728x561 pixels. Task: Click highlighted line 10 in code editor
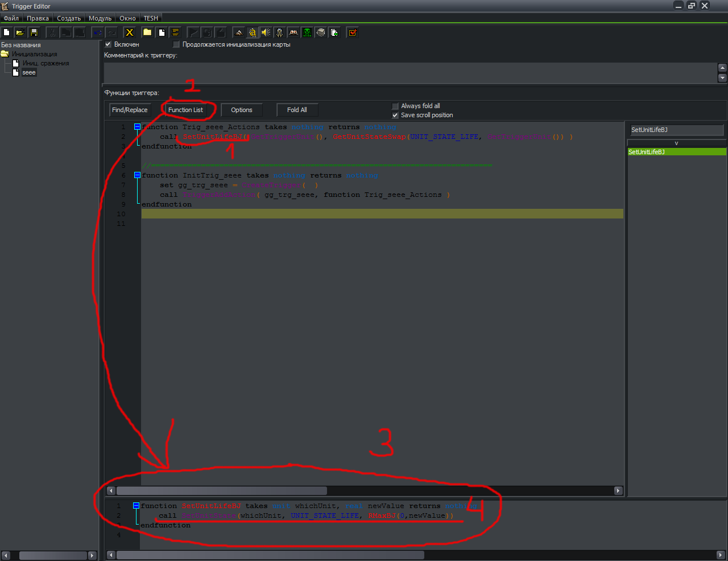coord(382,214)
